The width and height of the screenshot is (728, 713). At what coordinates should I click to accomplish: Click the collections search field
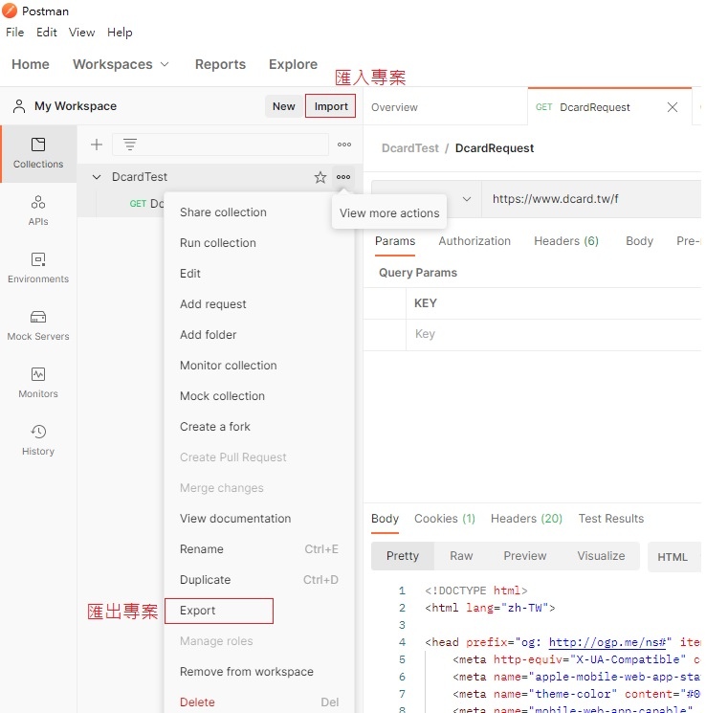coord(221,145)
